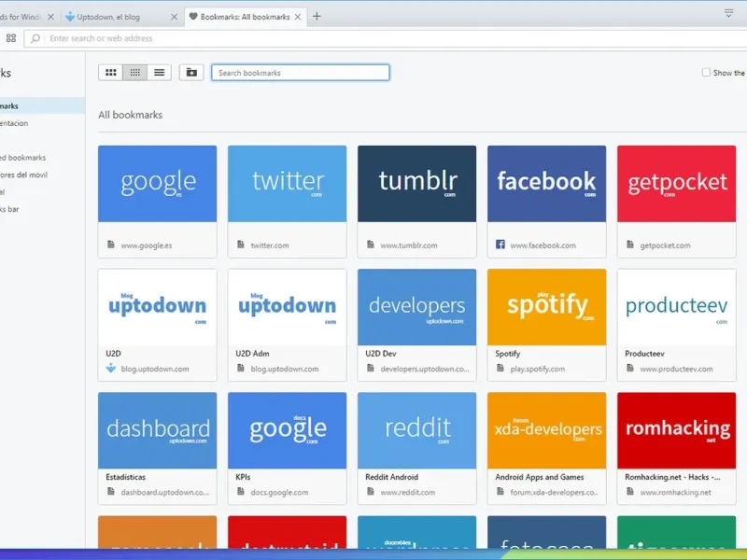747x560 pixels.
Task: Open the Producteev bookmark thumbnail
Action: pyautogui.click(x=676, y=307)
